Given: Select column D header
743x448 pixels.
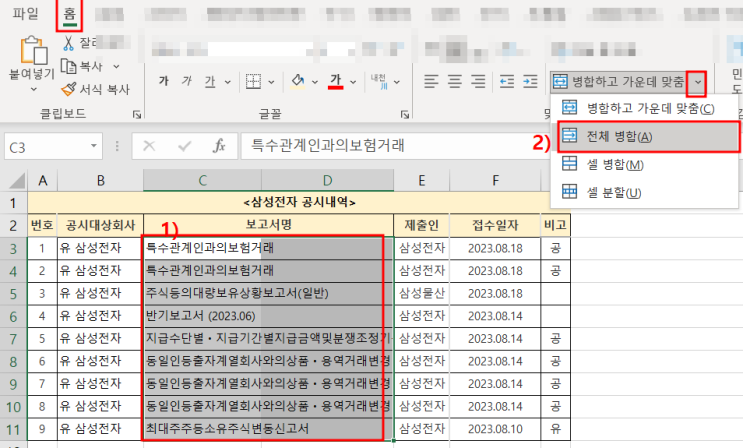Looking at the screenshot, I should point(327,181).
